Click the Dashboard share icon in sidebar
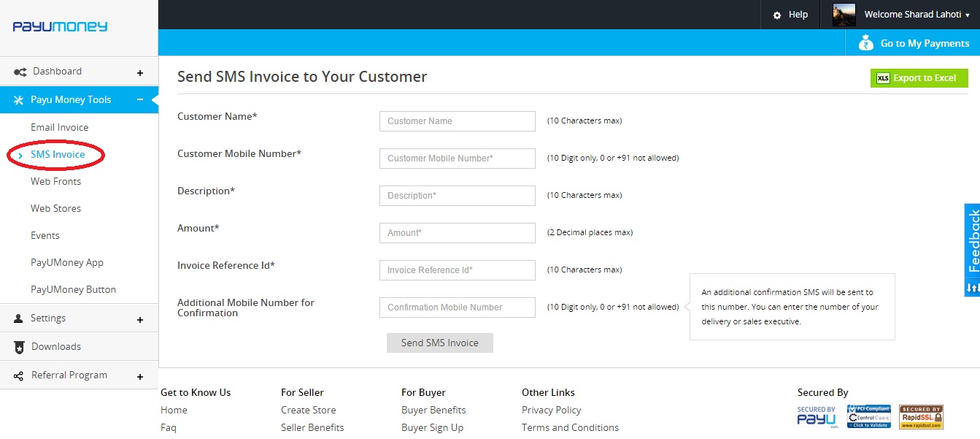The width and height of the screenshot is (980, 439). coord(20,72)
